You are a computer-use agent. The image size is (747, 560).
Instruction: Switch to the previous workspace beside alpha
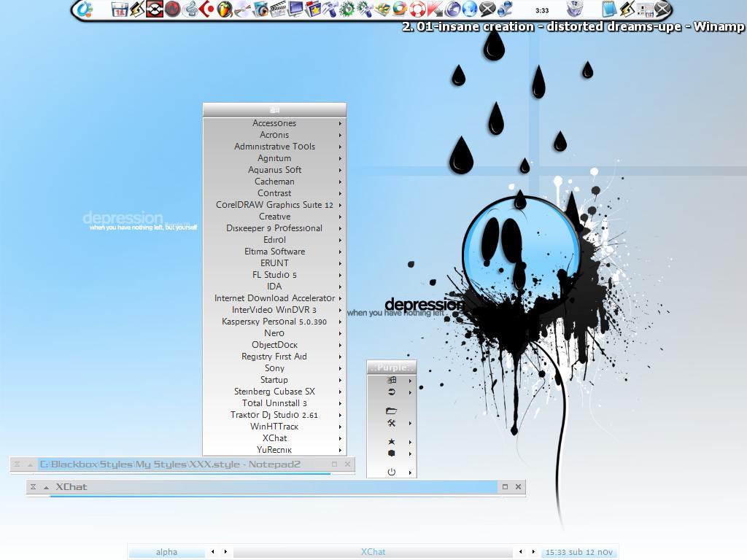(x=212, y=552)
